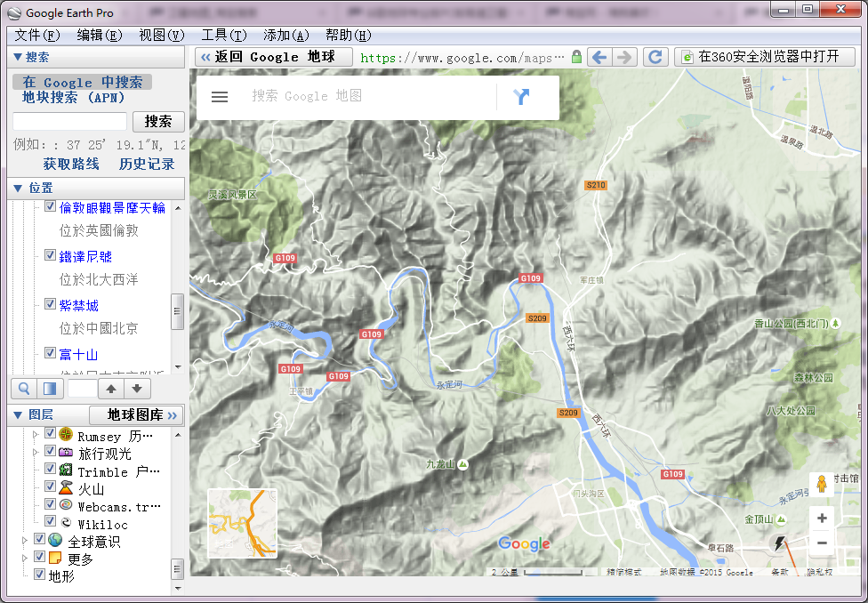This screenshot has height=603, width=868.
Task: Collapse the 位置 panel triangle
Action: (17, 189)
